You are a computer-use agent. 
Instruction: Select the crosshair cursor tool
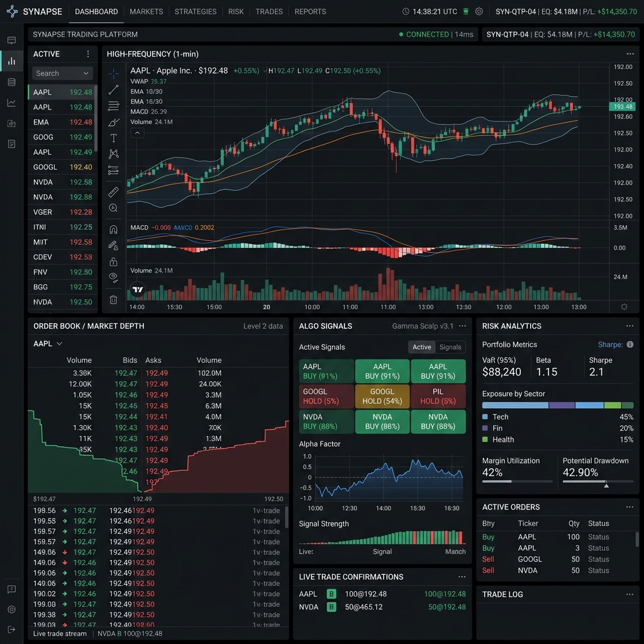click(x=113, y=74)
